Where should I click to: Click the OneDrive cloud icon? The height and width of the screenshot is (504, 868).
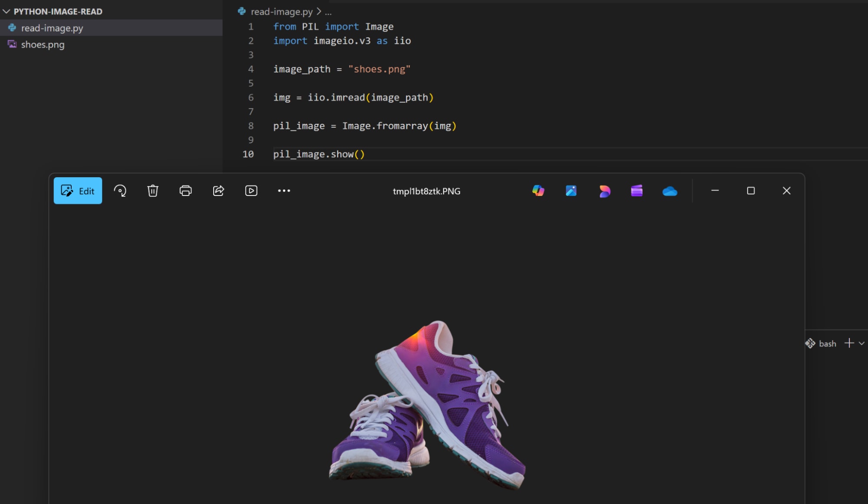670,191
